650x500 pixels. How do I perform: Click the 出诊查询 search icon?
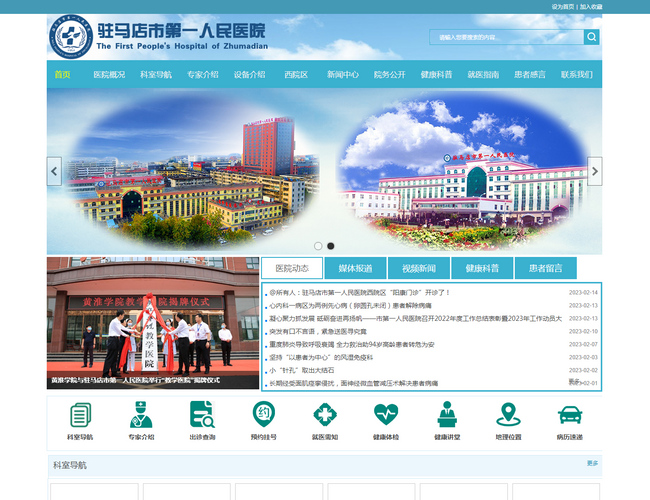pos(202,415)
